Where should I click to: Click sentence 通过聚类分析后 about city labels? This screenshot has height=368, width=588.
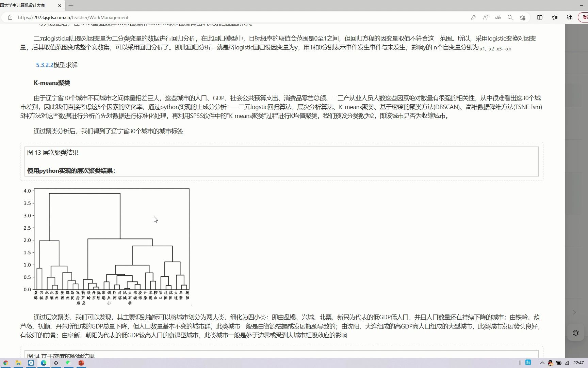tap(108, 131)
